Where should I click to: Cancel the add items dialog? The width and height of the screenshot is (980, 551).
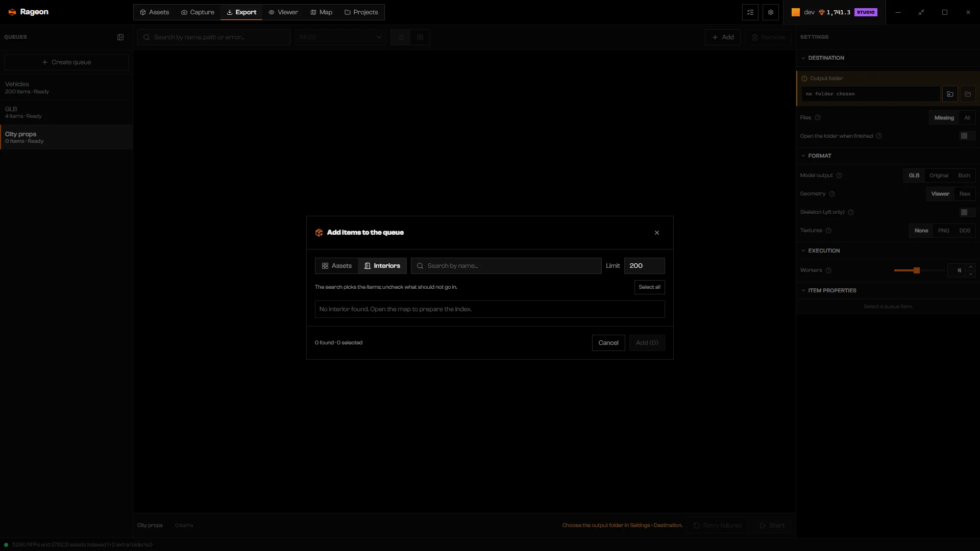click(608, 343)
